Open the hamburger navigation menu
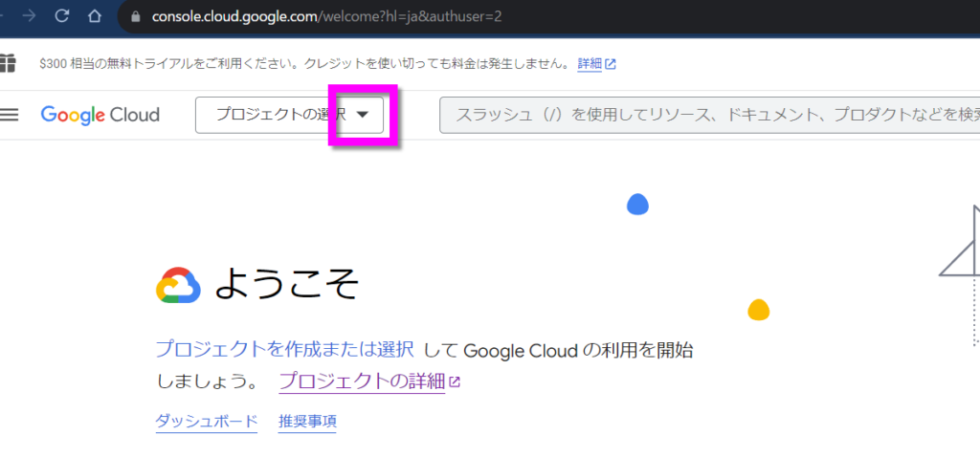 point(9,115)
